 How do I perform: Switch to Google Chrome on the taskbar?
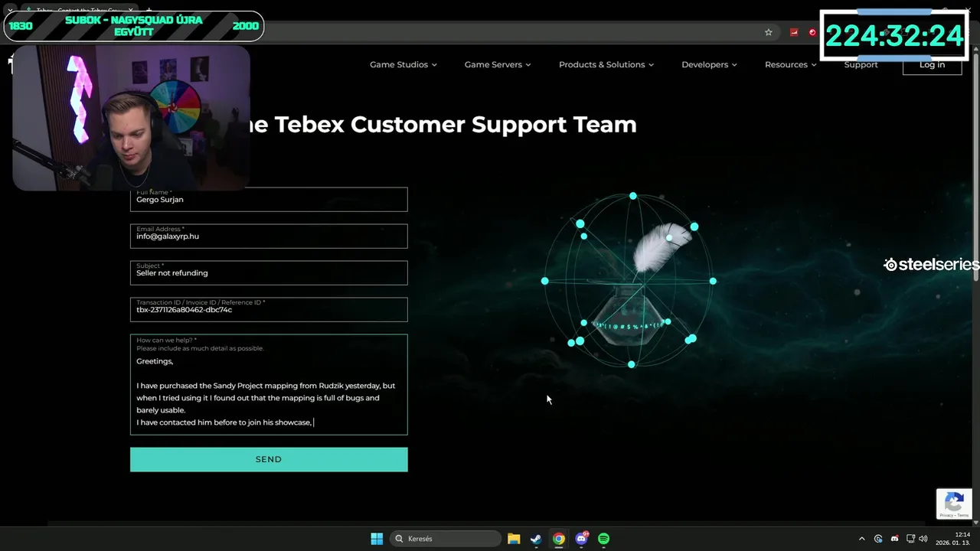coord(559,539)
